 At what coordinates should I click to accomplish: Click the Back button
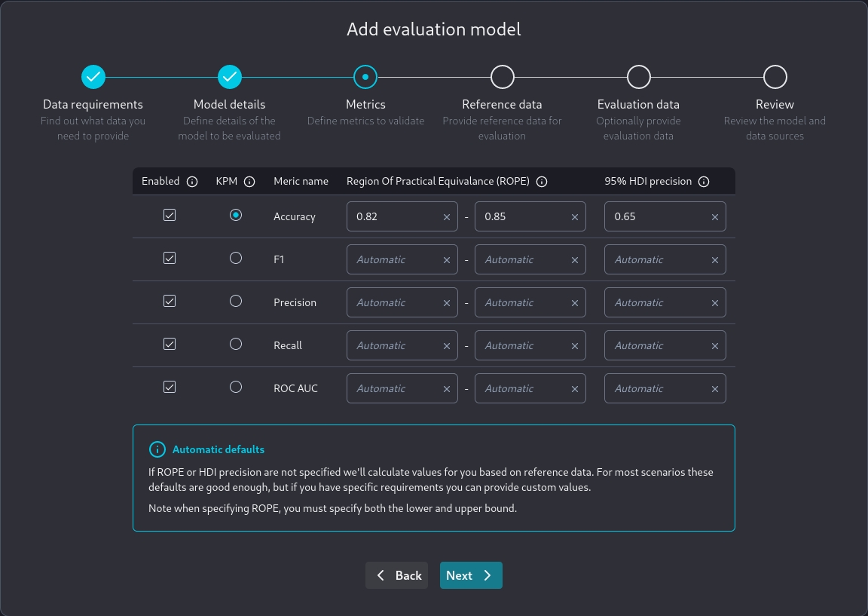397,575
